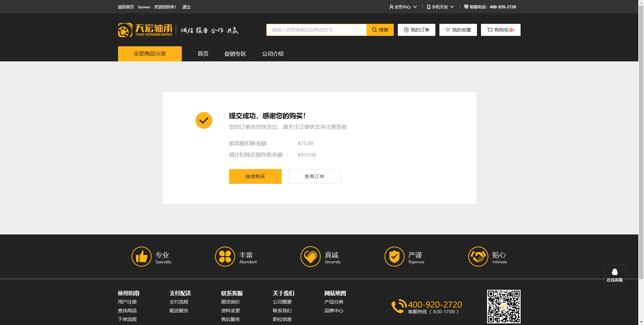Image resolution: width=644 pixels, height=325 pixels.
Task: Open the 全部商品分类 category menu
Action: (x=150, y=54)
